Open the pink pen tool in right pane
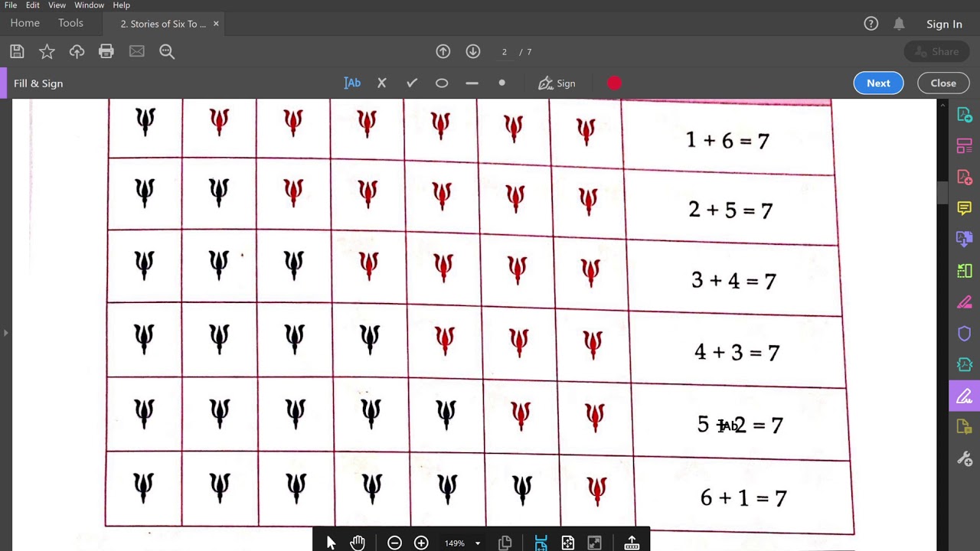The height and width of the screenshot is (551, 980). [x=964, y=302]
